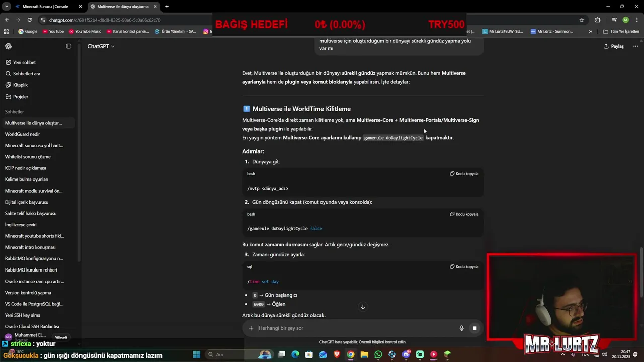Focus the Herhangi bir şey sor input
The width and height of the screenshot is (644, 362).
[x=355, y=328]
